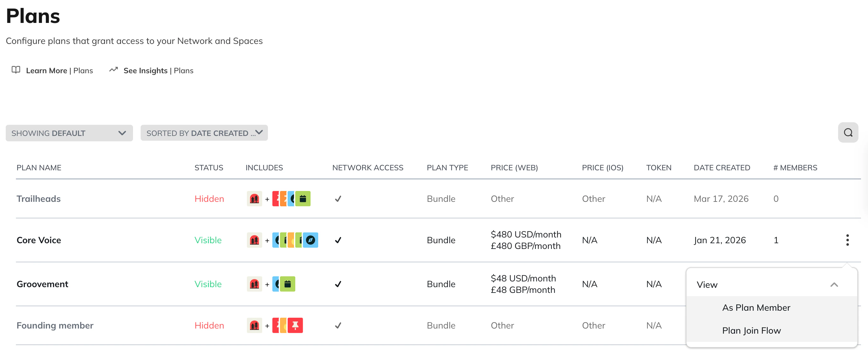The image size is (868, 354).
Task: Click the search magnifier icon
Action: 848,132
